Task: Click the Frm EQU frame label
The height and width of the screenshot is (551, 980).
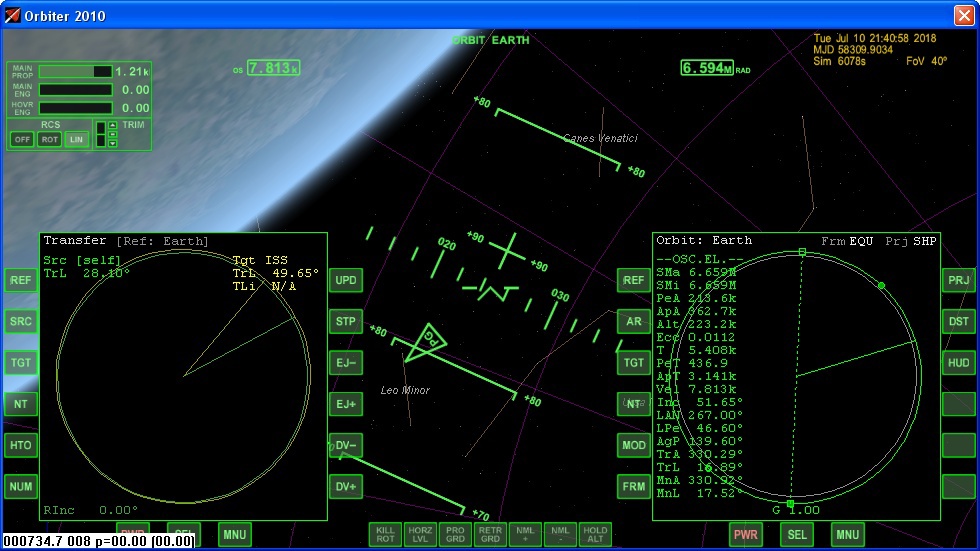Action: click(847, 241)
